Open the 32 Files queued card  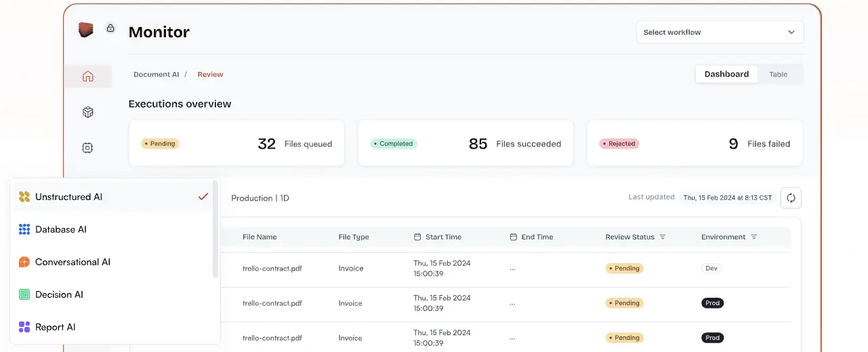236,144
